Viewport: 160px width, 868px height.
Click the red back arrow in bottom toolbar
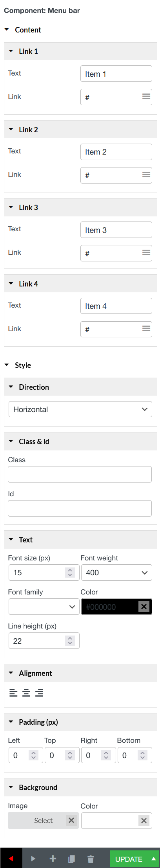[11, 859]
